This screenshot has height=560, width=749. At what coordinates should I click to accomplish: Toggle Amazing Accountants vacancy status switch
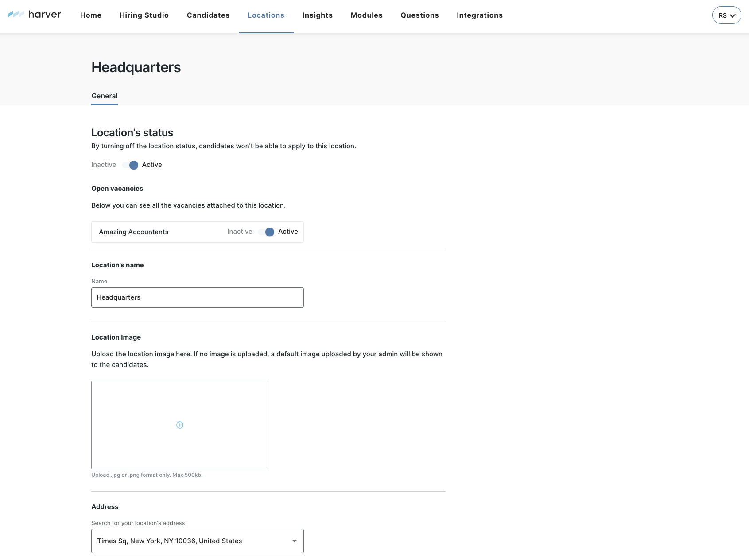coord(266,232)
